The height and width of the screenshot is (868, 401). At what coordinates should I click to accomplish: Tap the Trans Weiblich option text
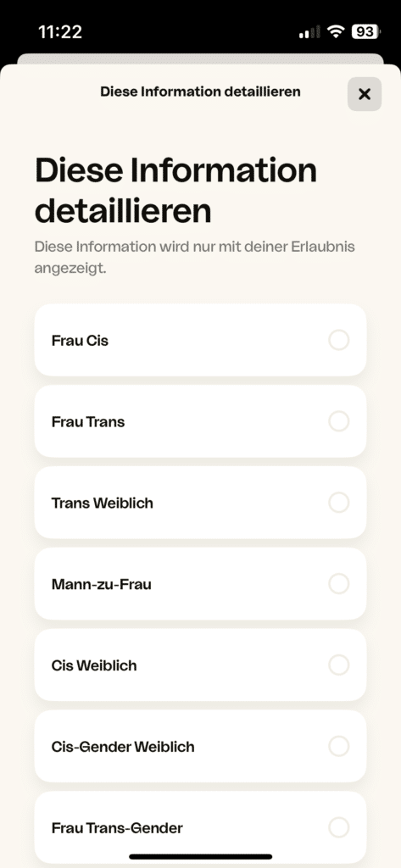103,504
